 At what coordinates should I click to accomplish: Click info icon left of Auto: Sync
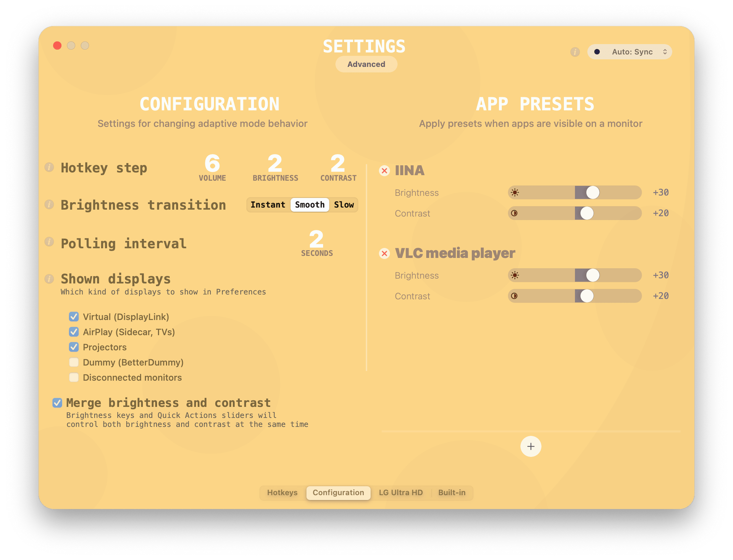click(575, 52)
